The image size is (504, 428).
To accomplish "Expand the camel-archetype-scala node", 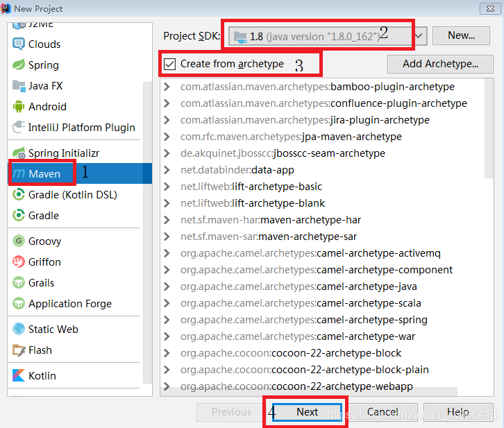I will click(167, 303).
